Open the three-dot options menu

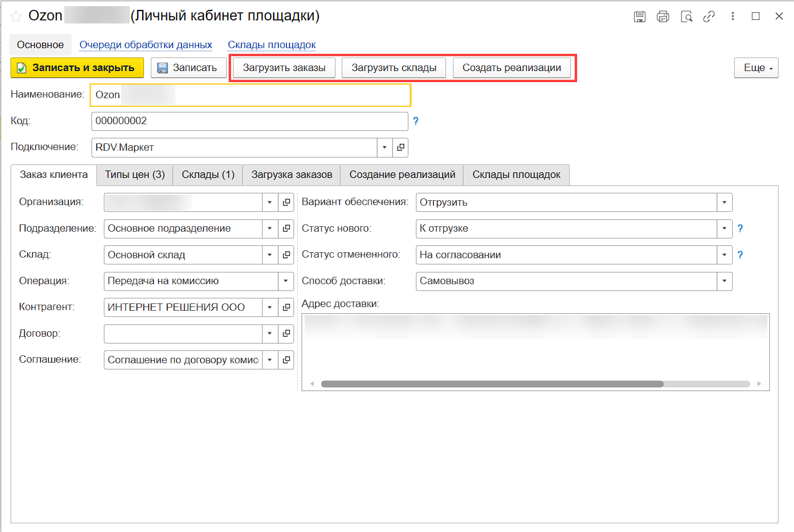(x=732, y=17)
